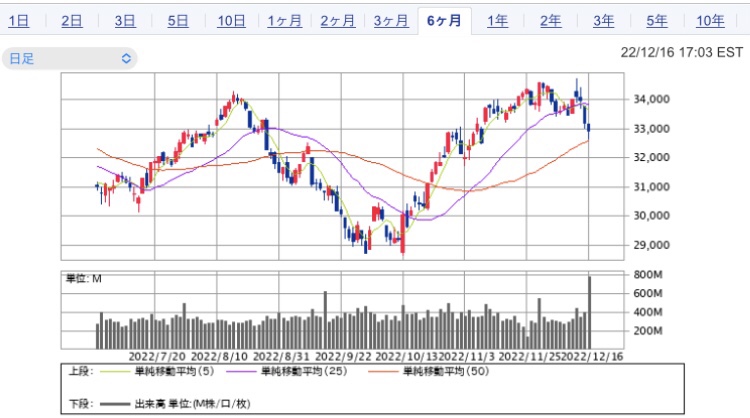Choose the 5日 range tab

tap(178, 21)
